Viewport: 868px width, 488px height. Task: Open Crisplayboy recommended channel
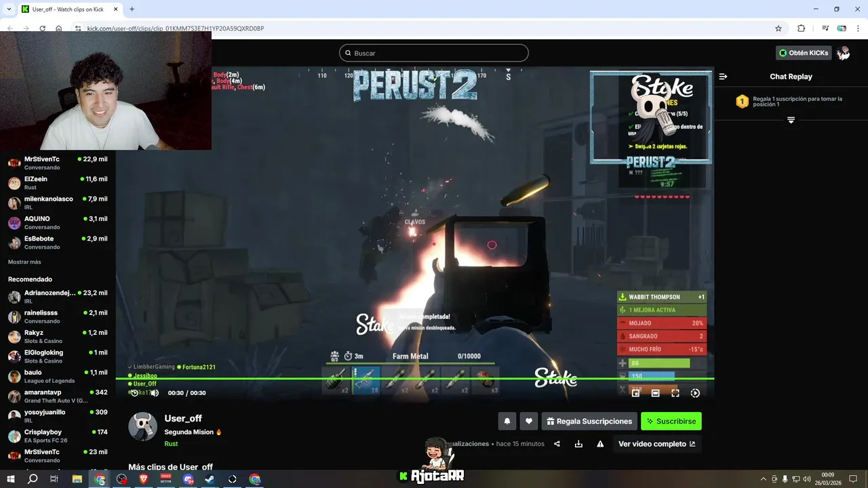[58, 436]
